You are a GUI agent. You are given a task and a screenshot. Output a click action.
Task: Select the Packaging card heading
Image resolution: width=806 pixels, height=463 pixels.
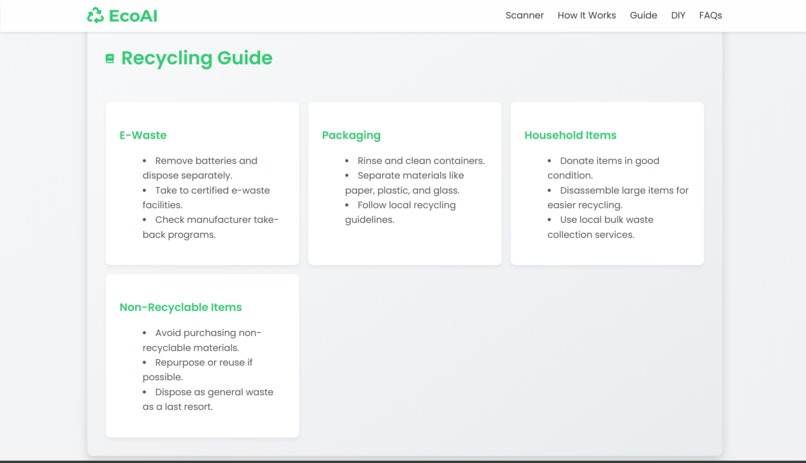[x=351, y=135]
